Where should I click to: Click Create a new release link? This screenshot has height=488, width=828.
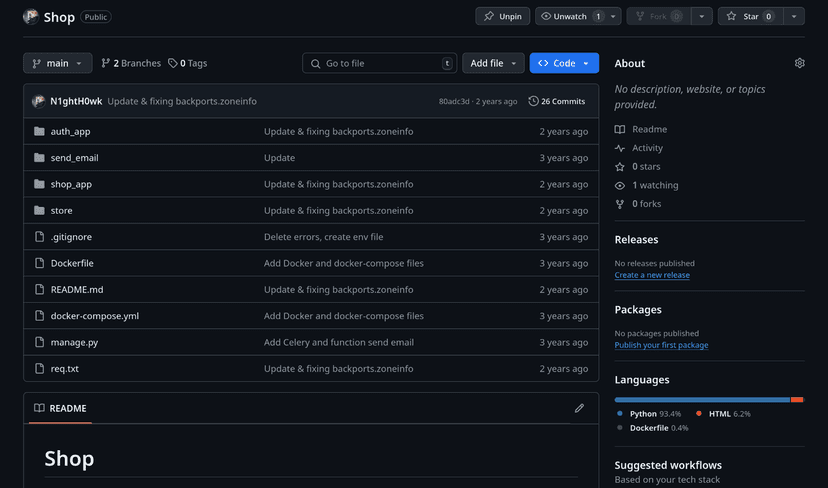coord(651,275)
